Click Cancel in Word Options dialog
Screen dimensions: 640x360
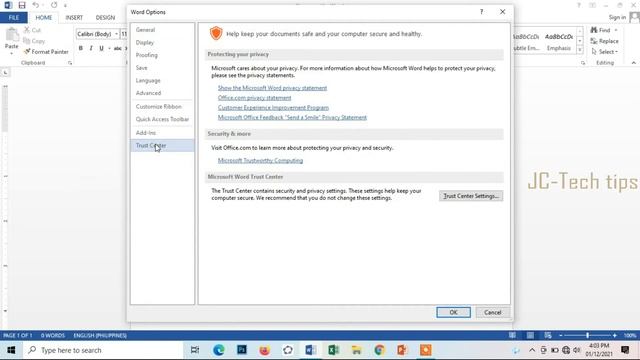493,312
